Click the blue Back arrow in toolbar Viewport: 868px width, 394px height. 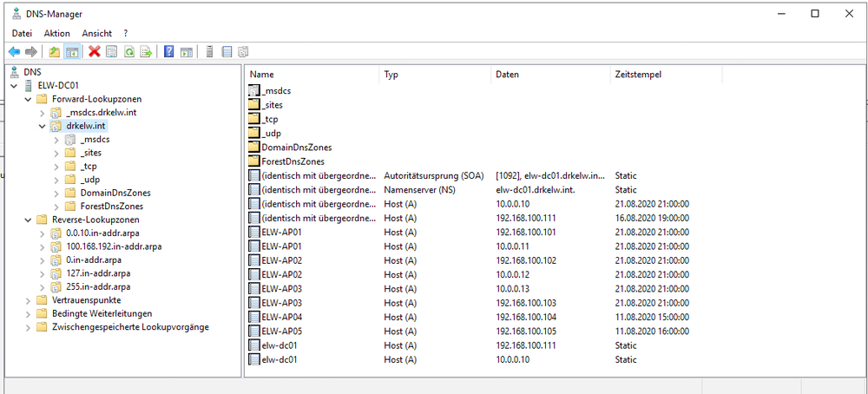(x=14, y=52)
